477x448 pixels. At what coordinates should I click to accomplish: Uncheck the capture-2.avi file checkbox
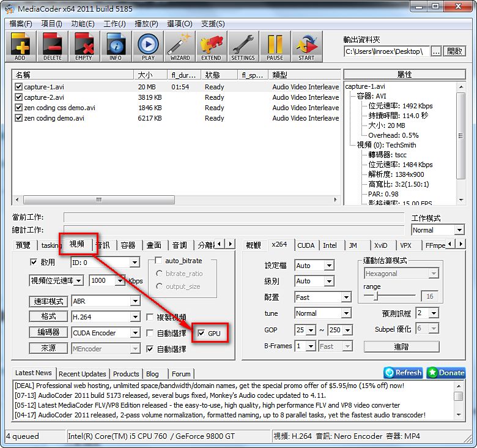pos(18,97)
